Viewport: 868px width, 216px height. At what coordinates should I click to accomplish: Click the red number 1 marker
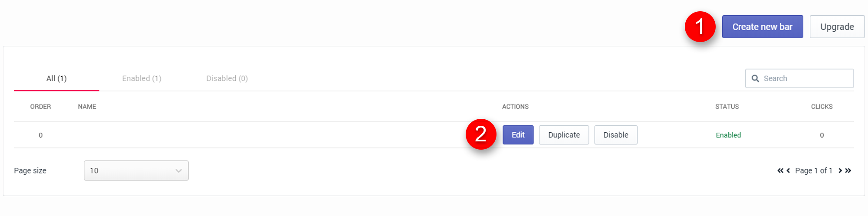pyautogui.click(x=700, y=27)
